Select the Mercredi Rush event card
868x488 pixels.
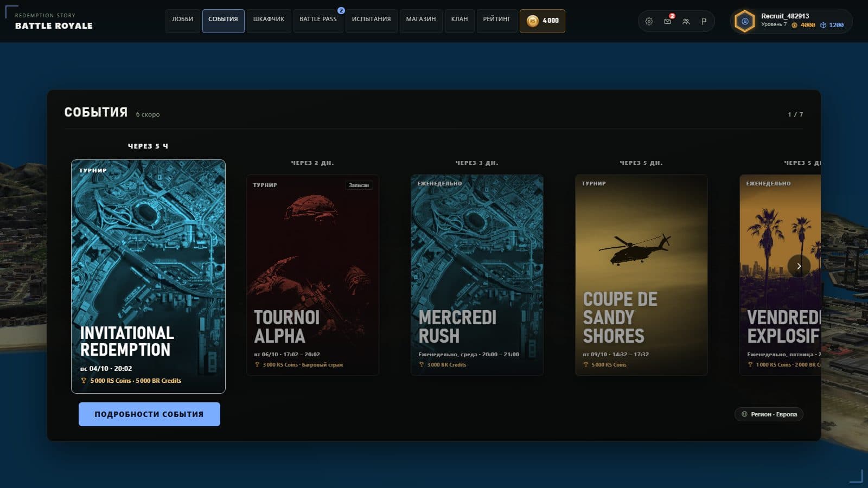click(477, 275)
